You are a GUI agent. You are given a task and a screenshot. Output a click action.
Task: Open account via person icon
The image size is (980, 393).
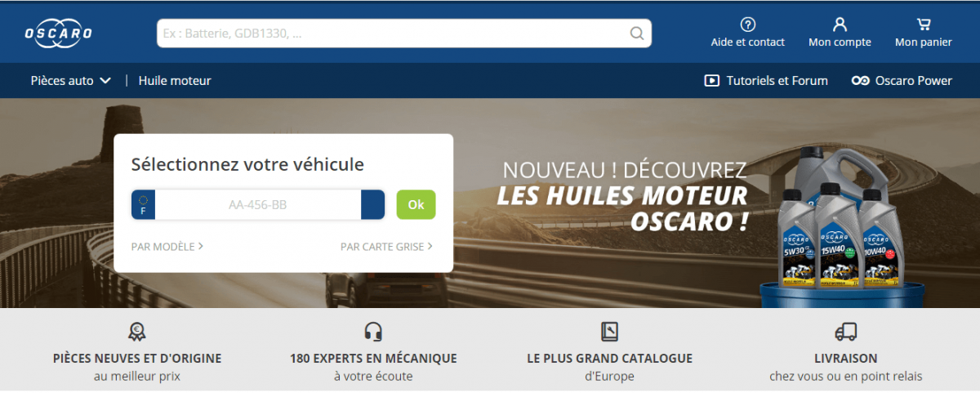(840, 25)
